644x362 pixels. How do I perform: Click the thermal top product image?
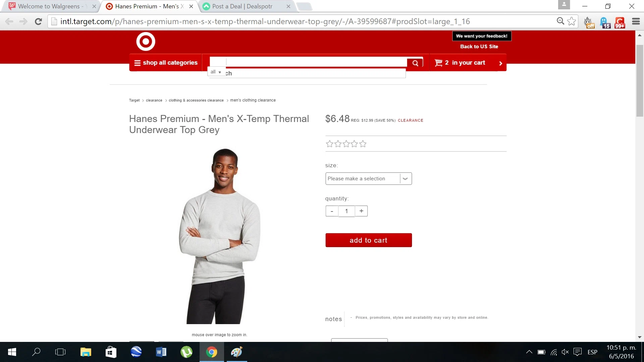[220, 236]
